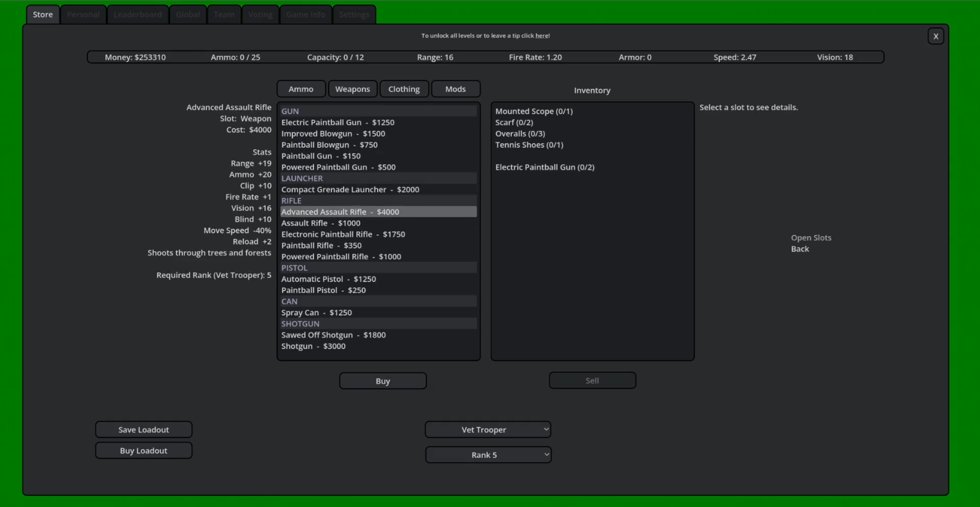Screen dimensions: 980x507
Task: Open the Mods category tab
Action: [455, 89]
